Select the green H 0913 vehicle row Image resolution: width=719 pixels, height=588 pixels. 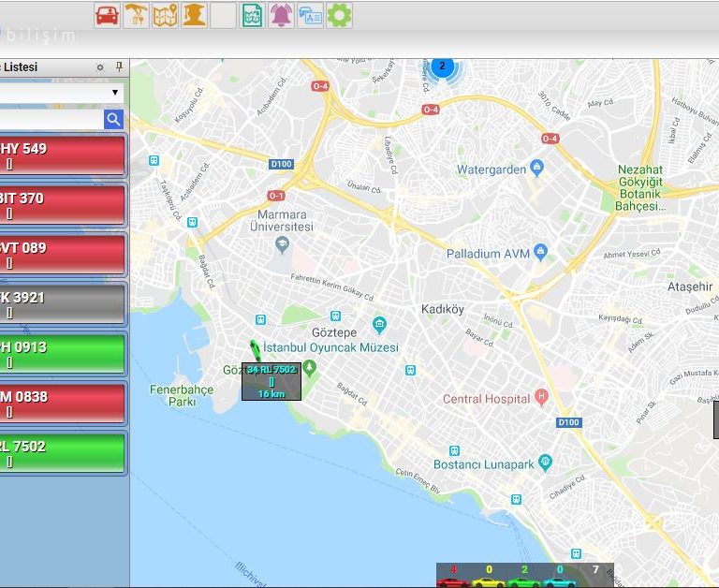[x=62, y=354]
